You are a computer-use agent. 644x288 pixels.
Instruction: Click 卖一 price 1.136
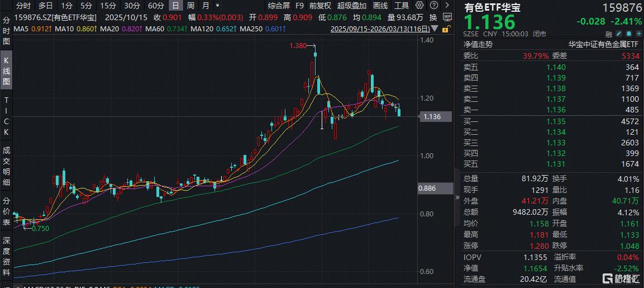coord(556,110)
